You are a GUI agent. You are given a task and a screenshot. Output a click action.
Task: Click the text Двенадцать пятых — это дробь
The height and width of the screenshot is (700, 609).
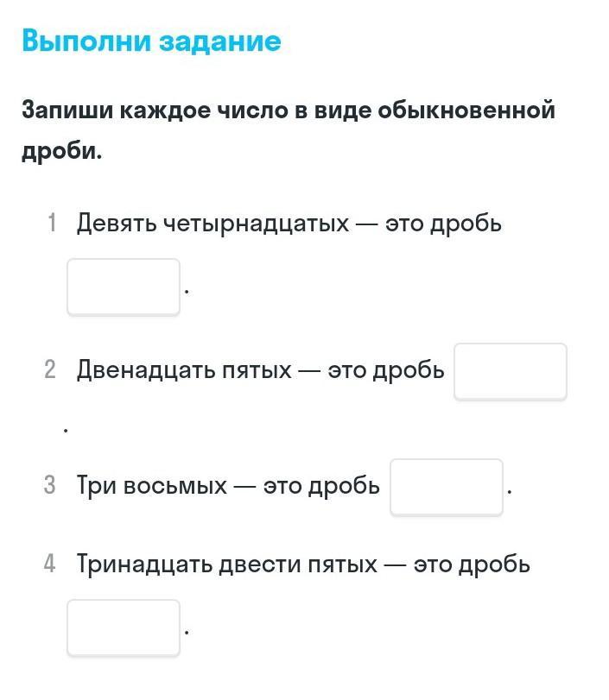coord(260,370)
